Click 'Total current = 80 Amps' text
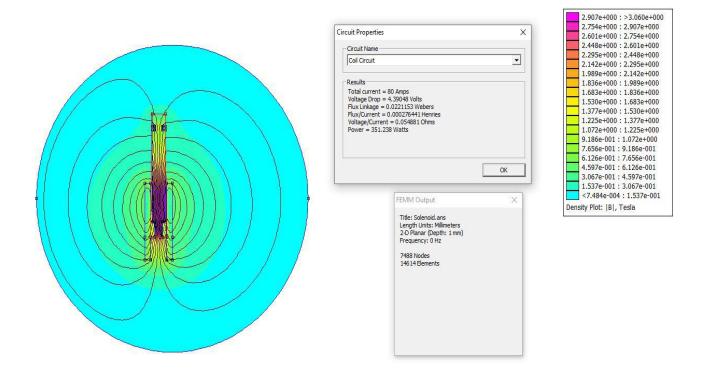Screen dimensions: 705x379 click(x=378, y=92)
